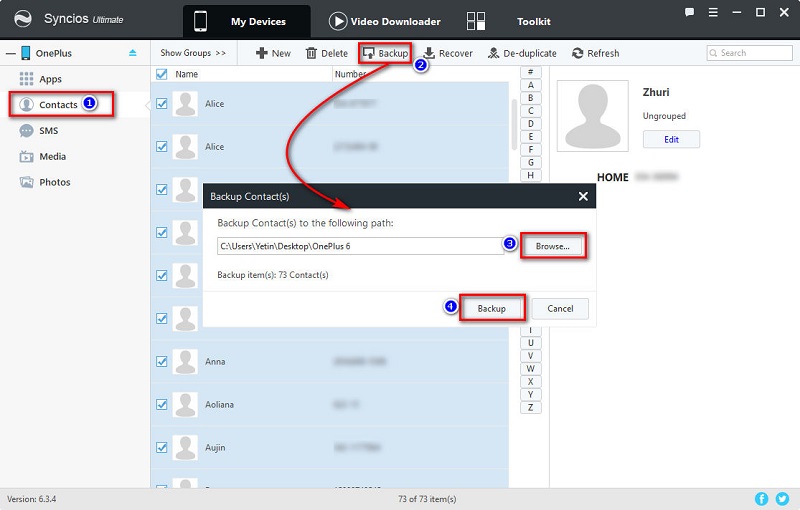Image resolution: width=800 pixels, height=510 pixels.
Task: Click the contact list scrollbar
Action: point(514,124)
